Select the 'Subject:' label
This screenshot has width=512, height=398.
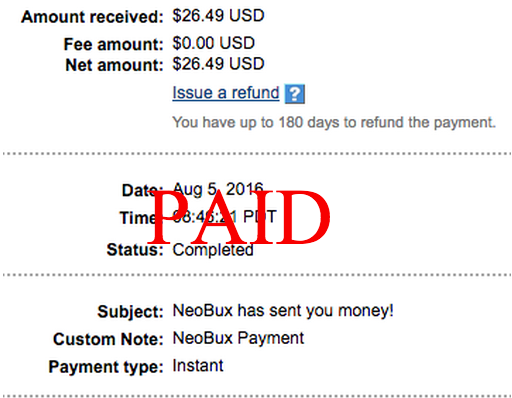tap(130, 312)
